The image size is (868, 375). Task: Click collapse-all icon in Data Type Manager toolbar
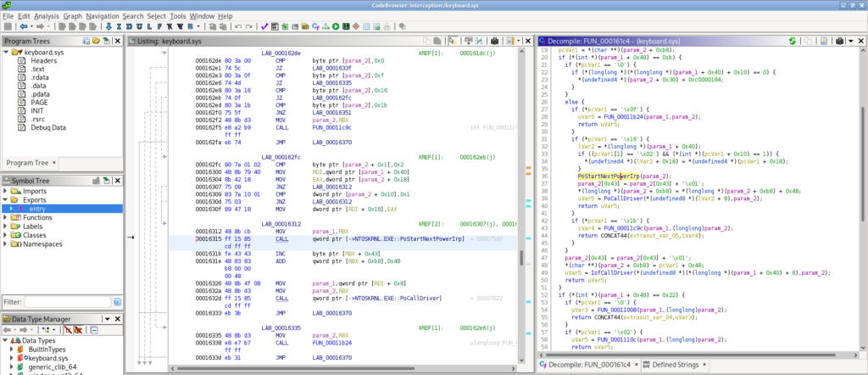94,331
